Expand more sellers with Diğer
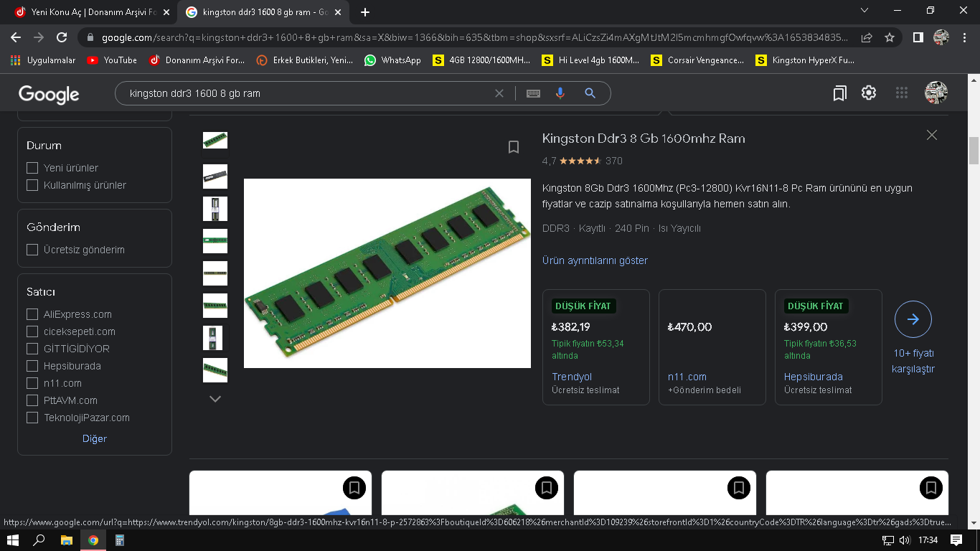 pyautogui.click(x=95, y=438)
